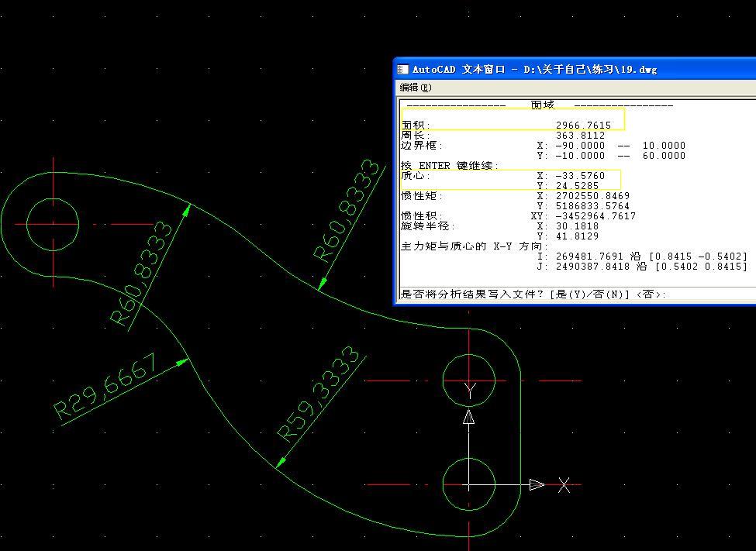Click the UCS icon X axis label
The width and height of the screenshot is (756, 551).
(x=564, y=485)
